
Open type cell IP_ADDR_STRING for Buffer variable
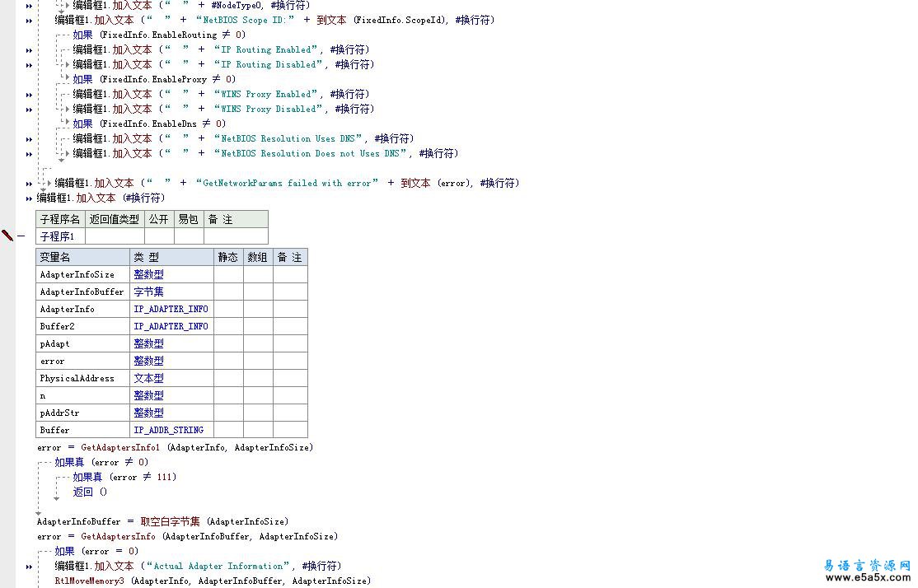point(171,430)
